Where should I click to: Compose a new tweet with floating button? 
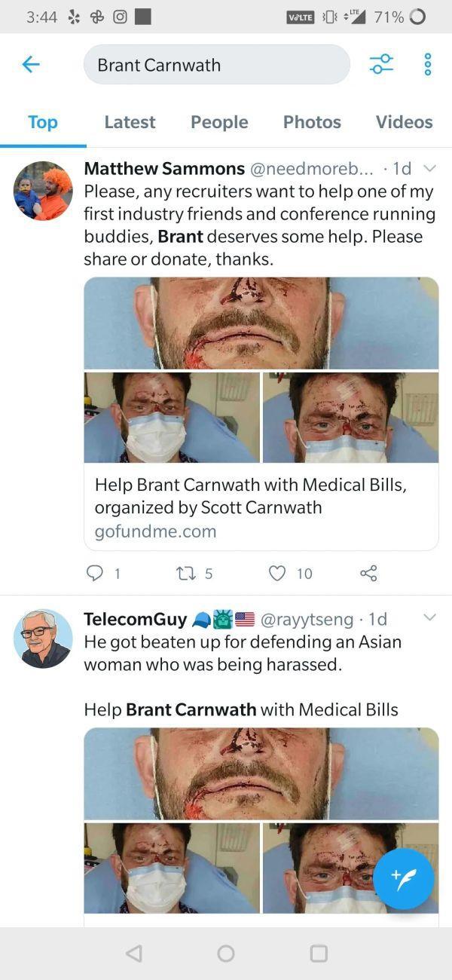pyautogui.click(x=403, y=879)
